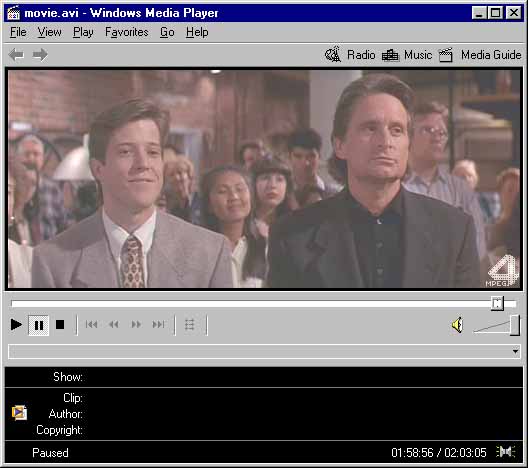Screen dimensions: 528x468
Task: Open the Favorites menu
Action: tap(127, 32)
